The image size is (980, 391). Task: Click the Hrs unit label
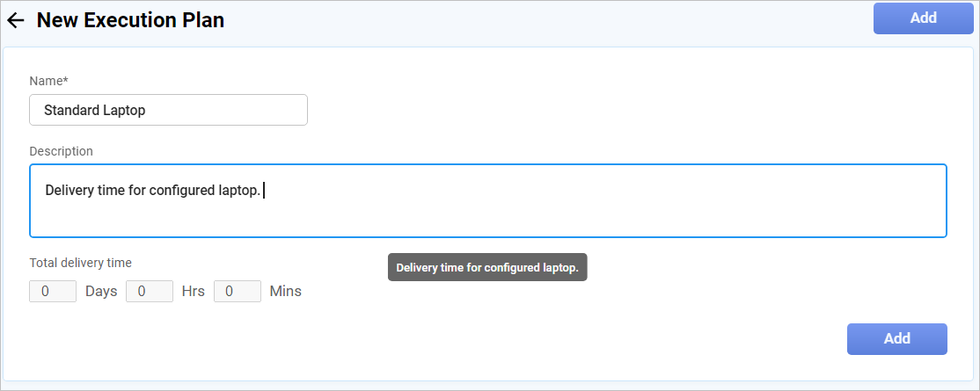pos(193,291)
